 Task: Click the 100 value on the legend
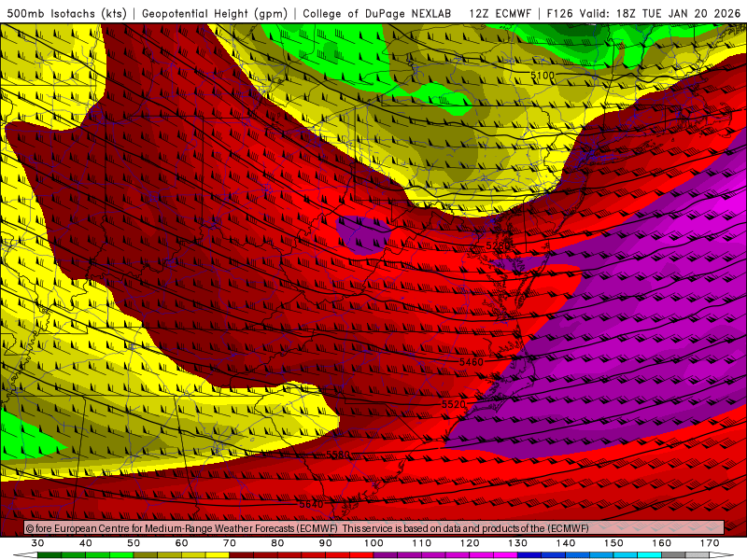tap(374, 543)
